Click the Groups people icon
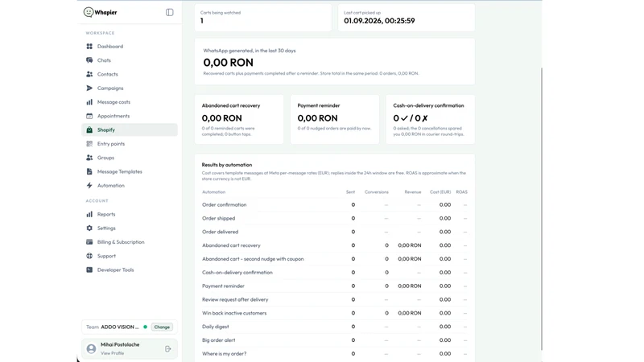Viewport: 644px width, 362px height. pos(89,158)
